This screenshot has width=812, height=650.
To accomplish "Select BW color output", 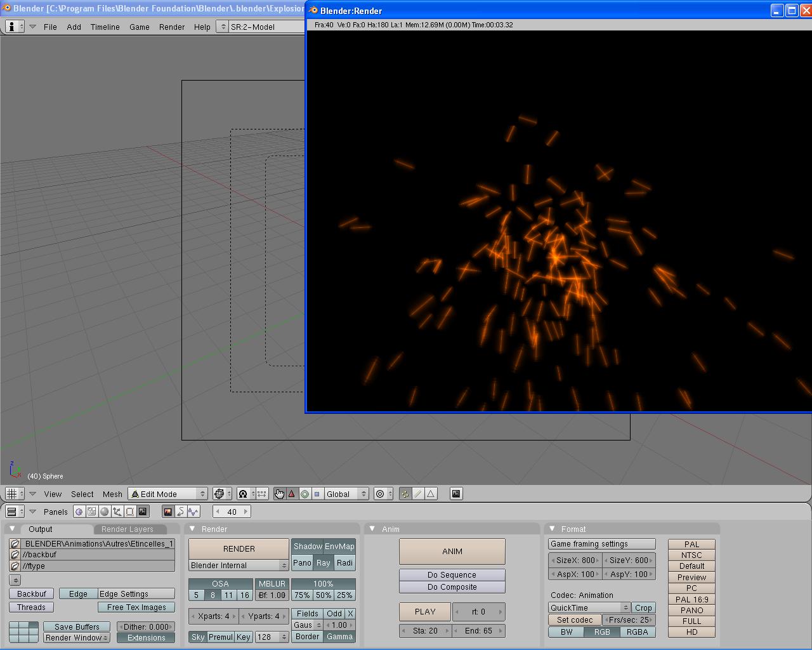I will [x=566, y=632].
